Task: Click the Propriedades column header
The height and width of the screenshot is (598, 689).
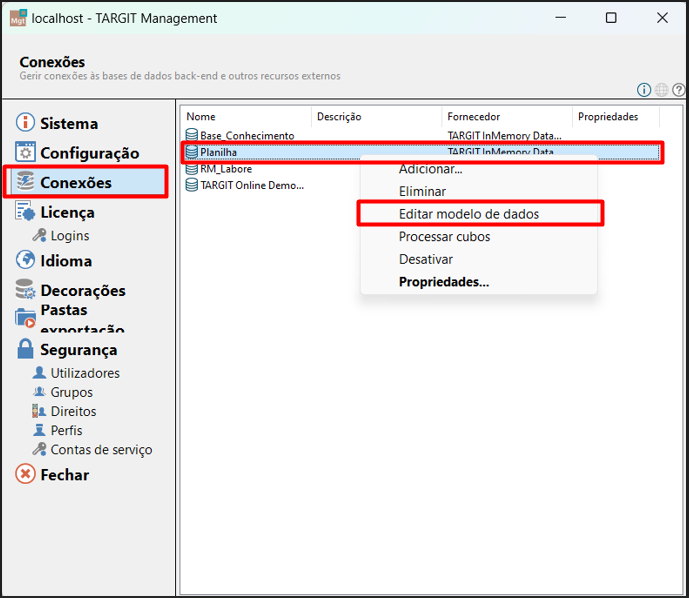Action: point(616,116)
